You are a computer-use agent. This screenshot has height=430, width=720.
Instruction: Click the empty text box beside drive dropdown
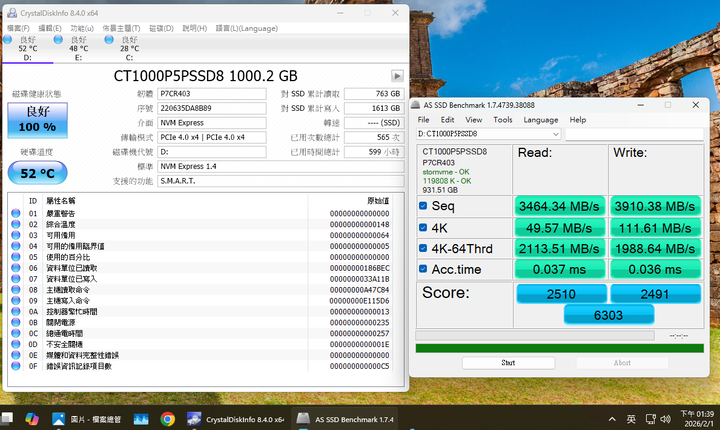634,134
